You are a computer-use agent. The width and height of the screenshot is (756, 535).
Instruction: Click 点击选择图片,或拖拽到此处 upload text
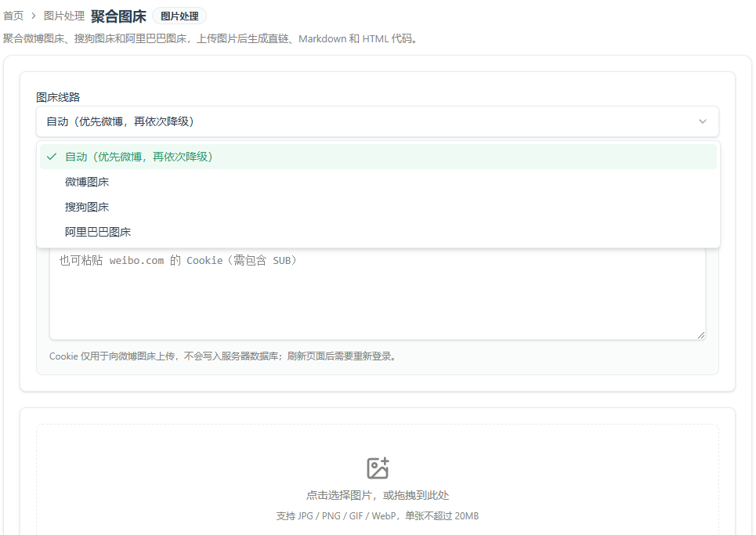(378, 495)
